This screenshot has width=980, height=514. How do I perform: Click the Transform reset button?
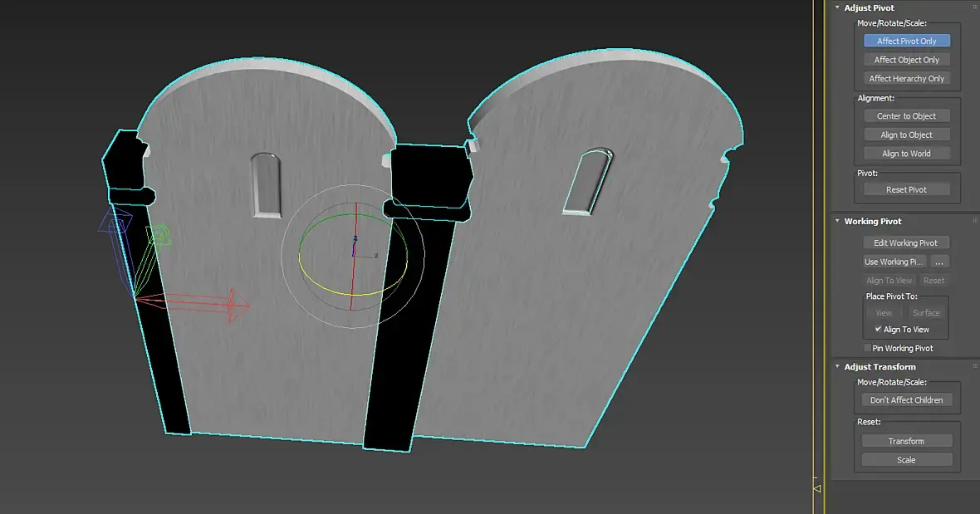point(906,442)
